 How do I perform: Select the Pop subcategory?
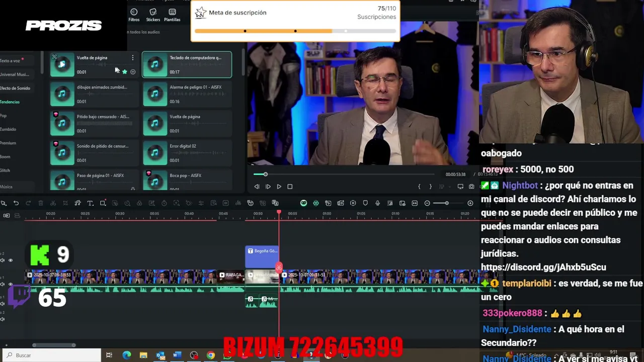pos(4,116)
